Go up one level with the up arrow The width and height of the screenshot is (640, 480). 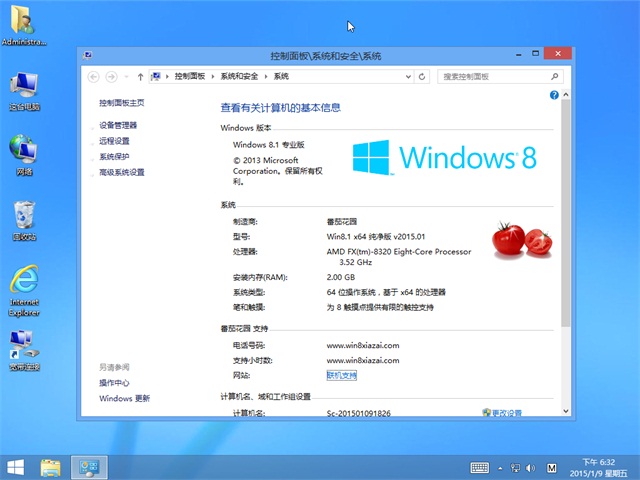[x=141, y=76]
